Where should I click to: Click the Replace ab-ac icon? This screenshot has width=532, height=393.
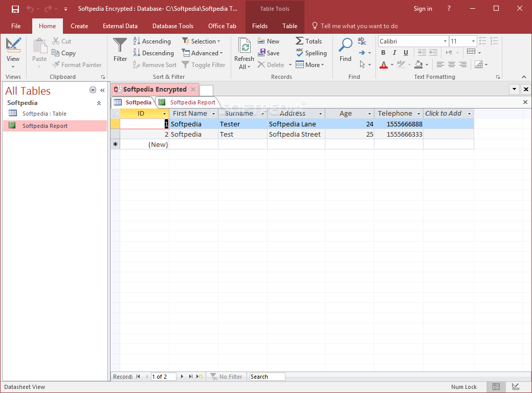362,41
